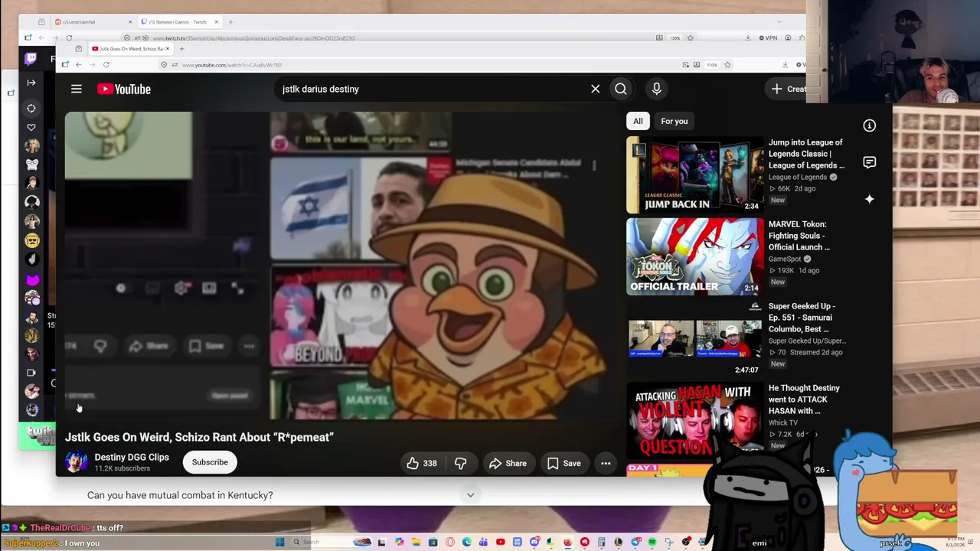Open the Attacking Hasan video thumbnail
Screen dimensions: 980x551
tap(695, 421)
